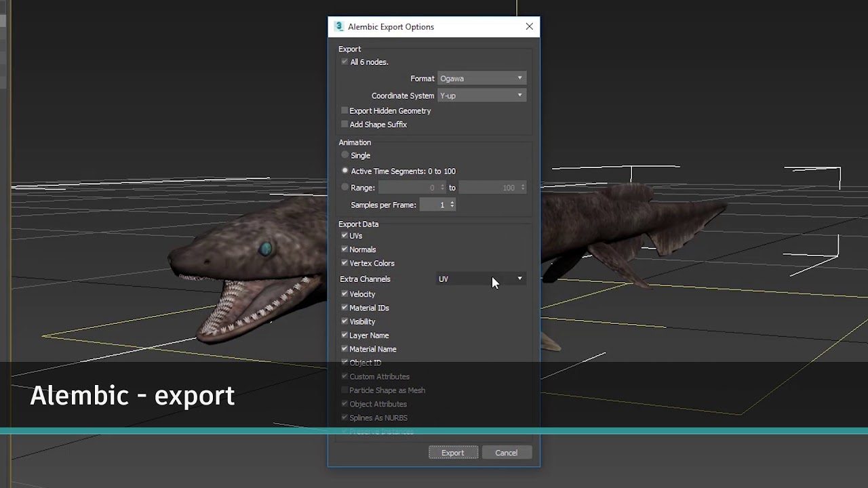
Task: Enable Export Hidden Geometry checkbox
Action: coord(344,110)
